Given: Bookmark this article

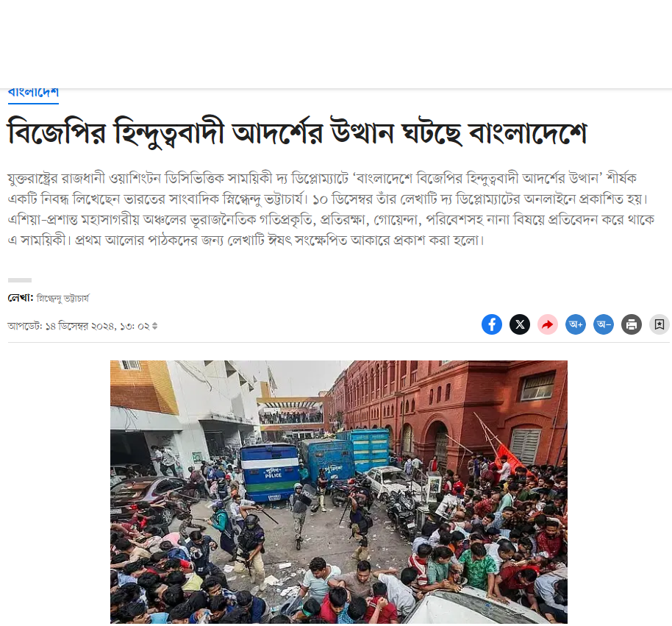Looking at the screenshot, I should pos(660,324).
